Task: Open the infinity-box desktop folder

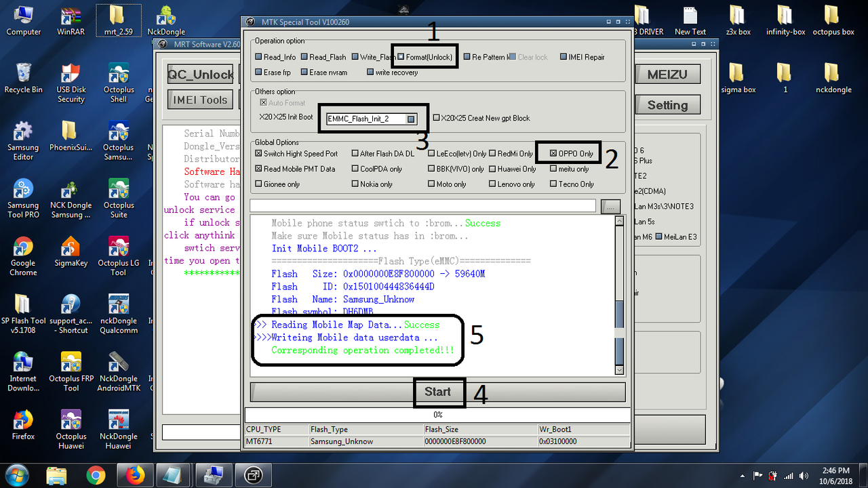Action: coord(785,20)
